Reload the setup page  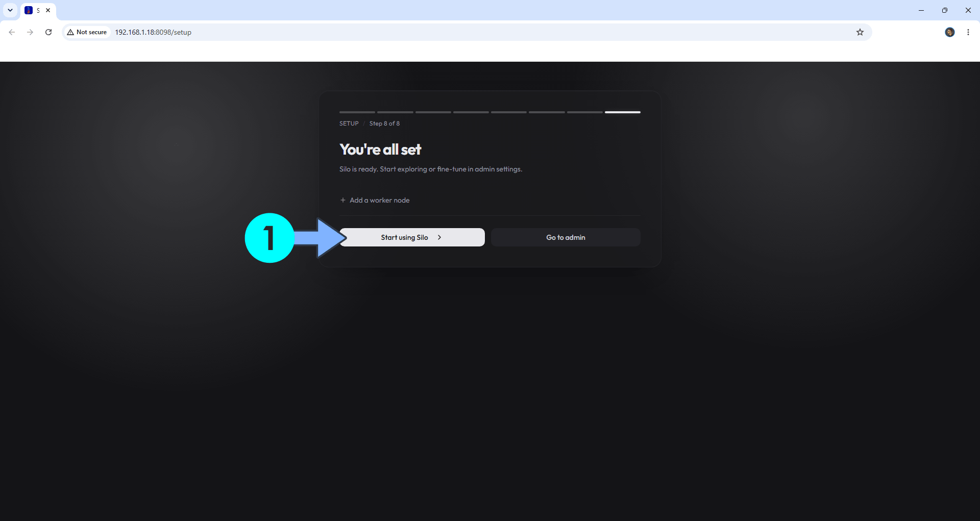point(48,32)
